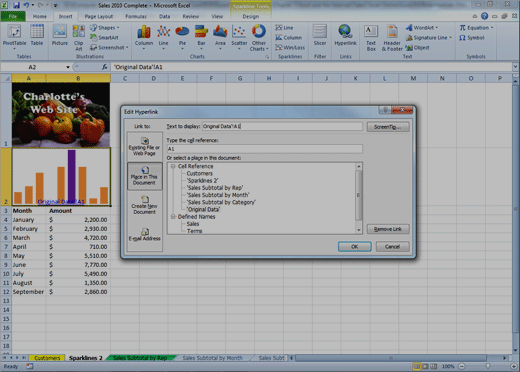Click the ScreenTip button
Viewport: 520px width, 372px height.
tap(388, 127)
